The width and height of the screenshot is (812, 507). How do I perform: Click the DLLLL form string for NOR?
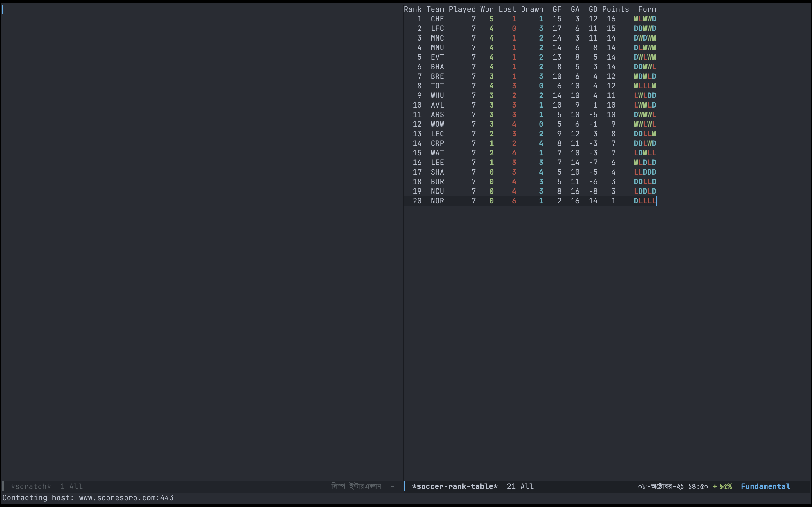click(x=645, y=201)
